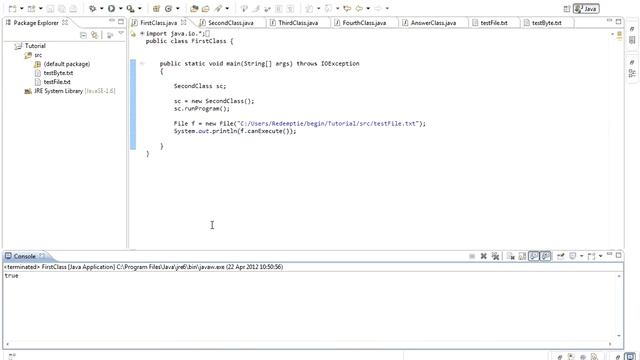Image resolution: width=640 pixels, height=360 pixels.
Task: Click the terminated FirstClass launch description
Action: pos(143,267)
